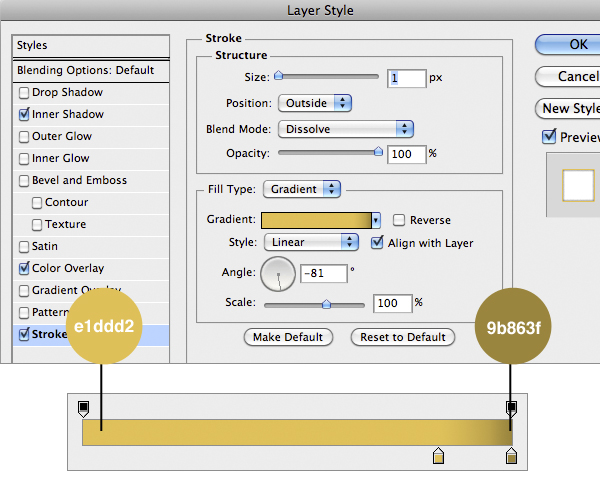Click the Reset to Default button
This screenshot has height=498, width=600.
click(x=403, y=337)
